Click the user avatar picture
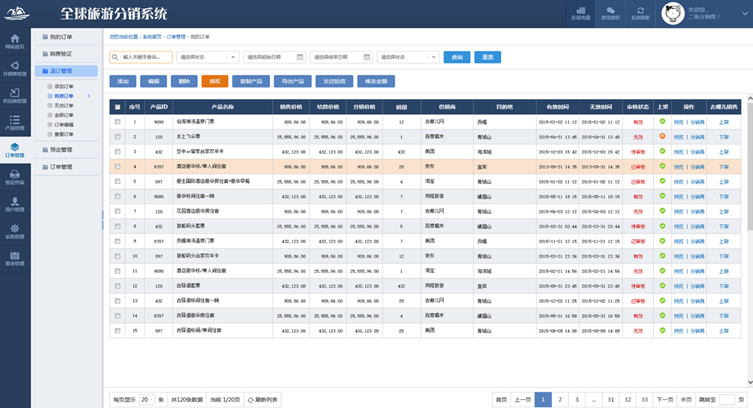The width and height of the screenshot is (753, 408). (x=674, y=13)
